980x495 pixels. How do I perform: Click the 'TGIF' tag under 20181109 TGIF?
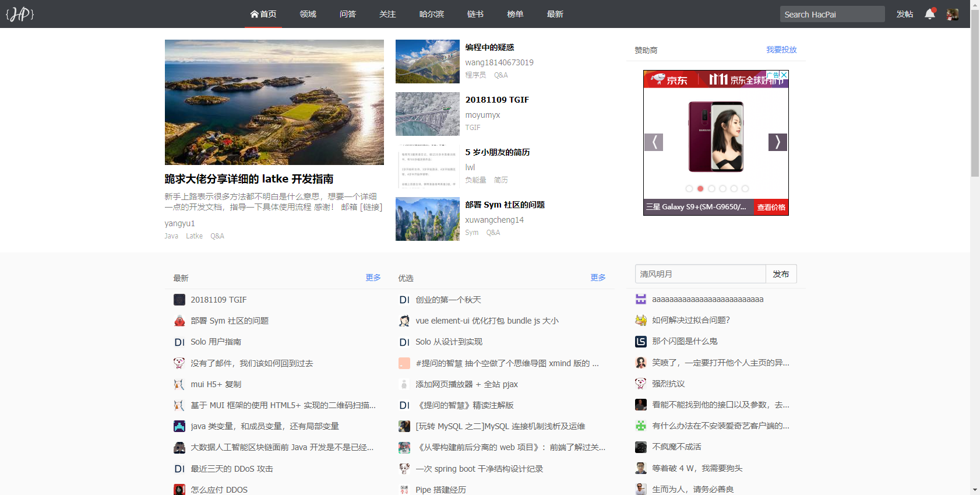[x=473, y=128]
